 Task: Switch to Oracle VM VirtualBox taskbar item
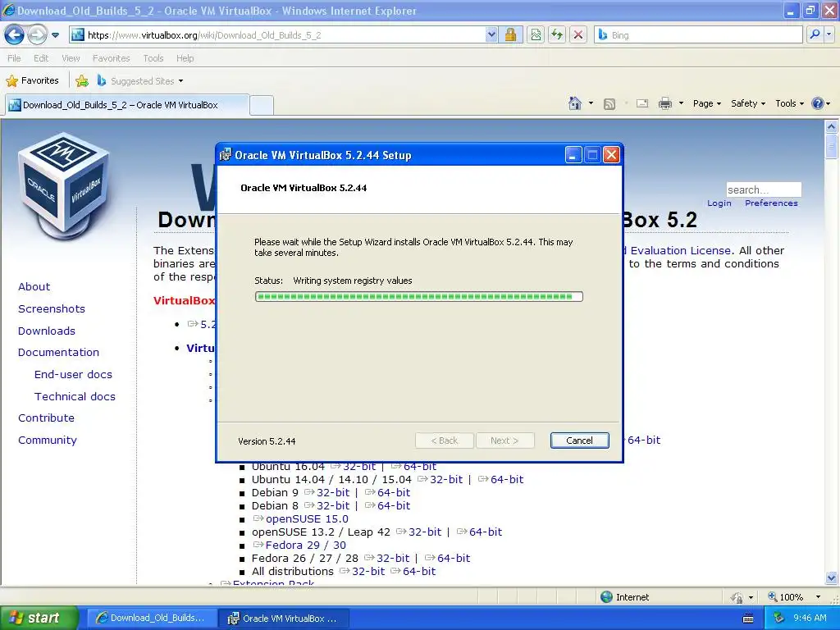pos(283,619)
